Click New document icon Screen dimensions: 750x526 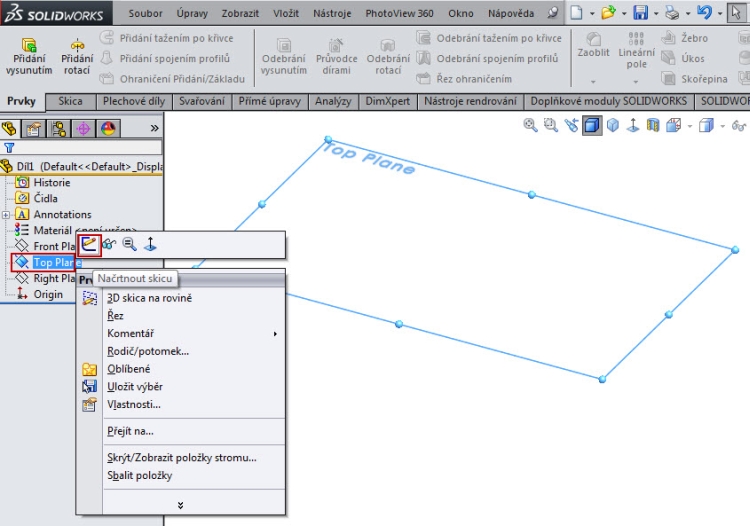point(577,12)
